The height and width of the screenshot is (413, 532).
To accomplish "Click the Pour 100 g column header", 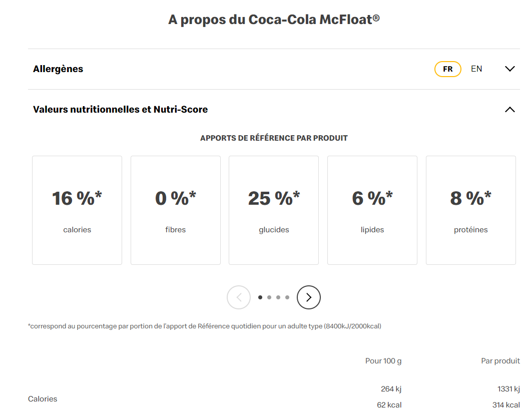I will click(x=383, y=361).
